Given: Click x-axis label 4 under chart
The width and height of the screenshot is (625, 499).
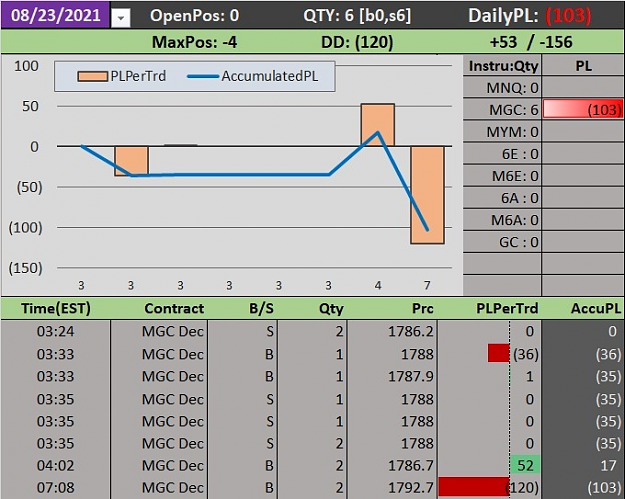Looking at the screenshot, I should point(377,285).
